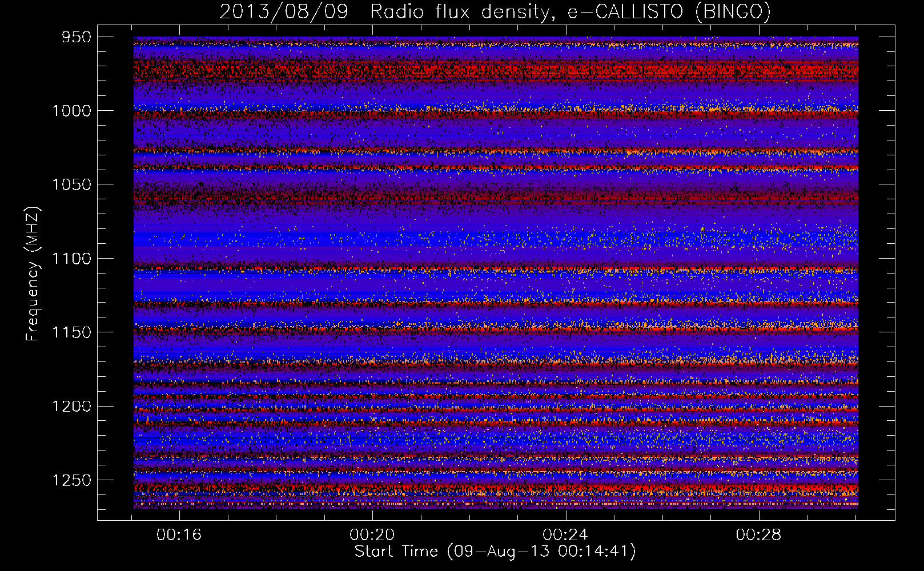Click the 'e-CALLISTO (BINGO)' title text
This screenshot has width=924, height=571.
point(669,11)
